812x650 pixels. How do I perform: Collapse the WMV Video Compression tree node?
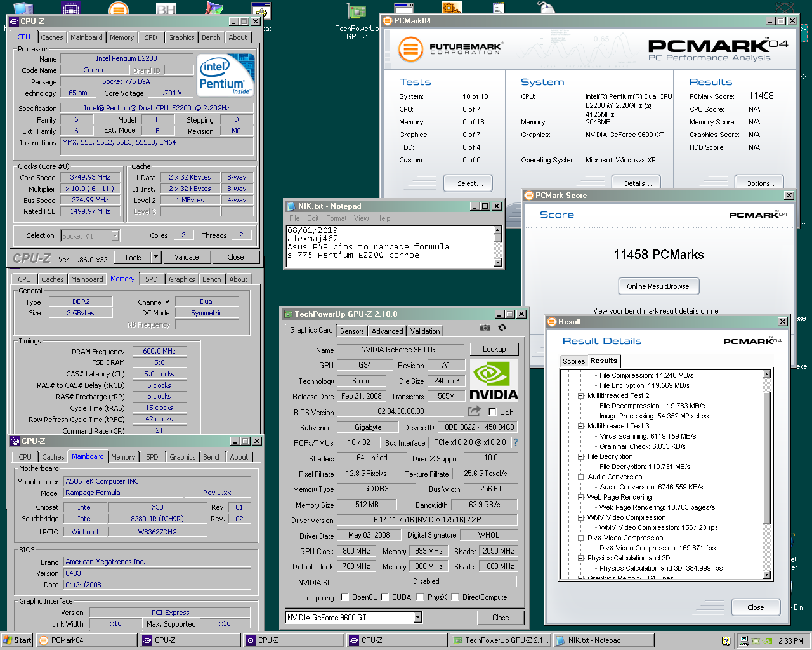click(580, 517)
